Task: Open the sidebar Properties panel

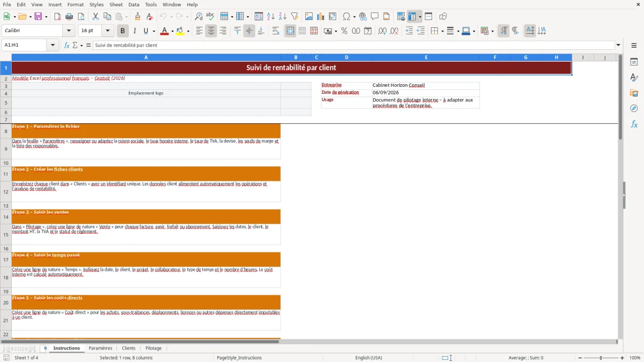Action: click(x=634, y=62)
